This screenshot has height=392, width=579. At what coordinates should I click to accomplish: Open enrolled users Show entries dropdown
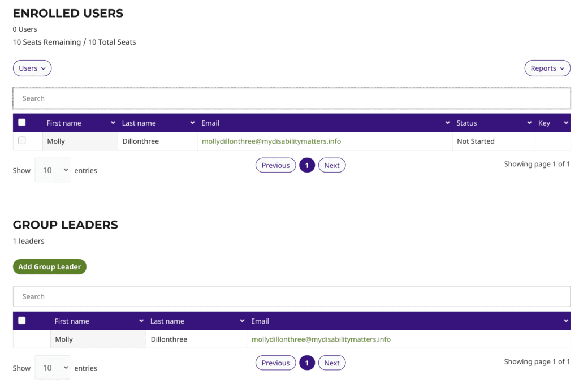(x=53, y=170)
